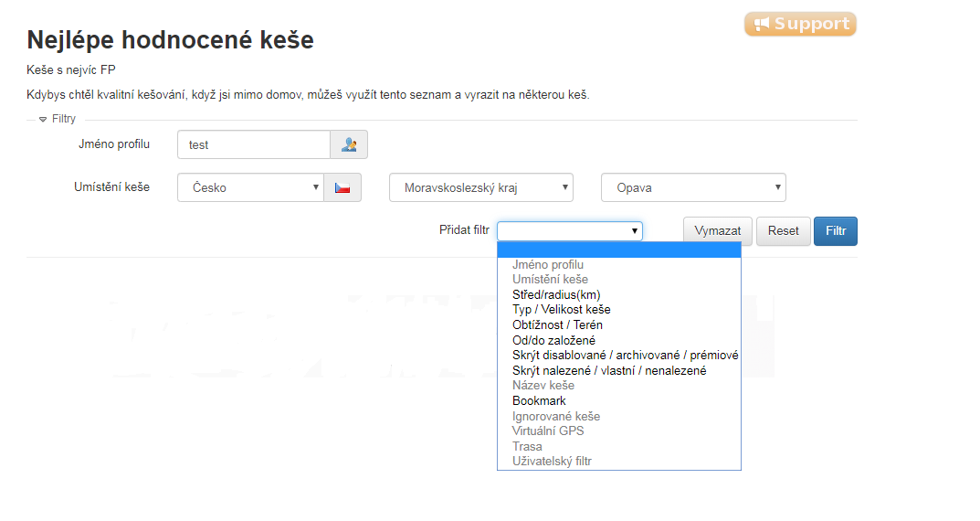Select Trasa option in list
980x521 pixels.
tap(618, 446)
